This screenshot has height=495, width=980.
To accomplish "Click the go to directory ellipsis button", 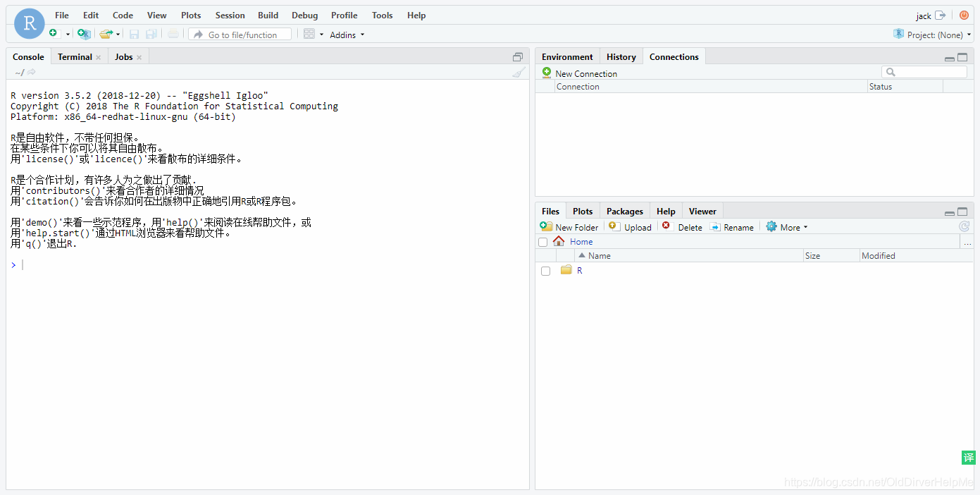I will pos(967,243).
